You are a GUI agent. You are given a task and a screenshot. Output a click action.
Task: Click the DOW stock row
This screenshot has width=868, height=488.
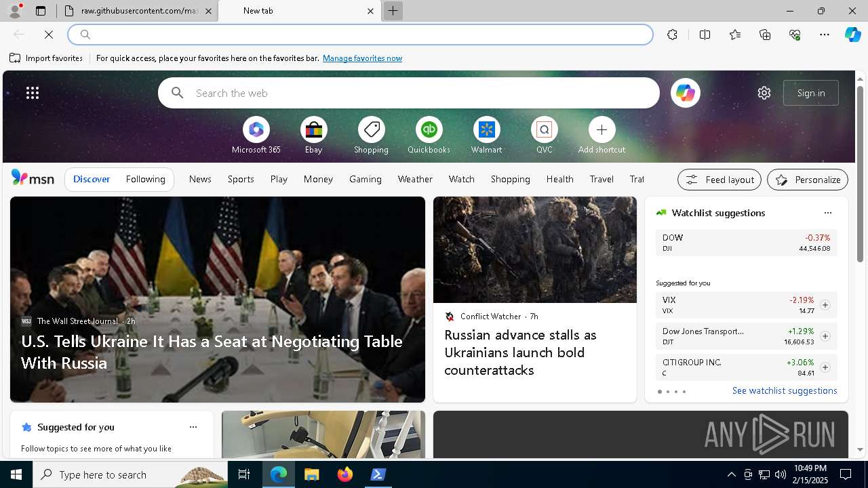tap(746, 243)
